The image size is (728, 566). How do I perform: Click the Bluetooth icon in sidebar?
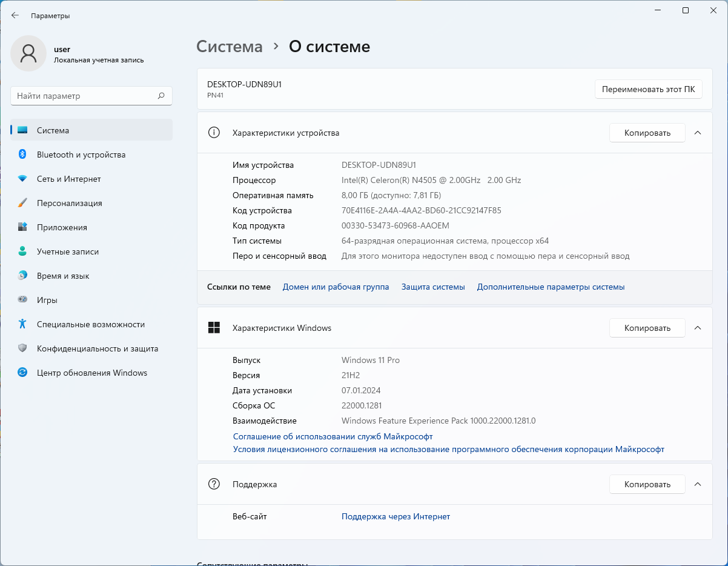[x=22, y=155]
